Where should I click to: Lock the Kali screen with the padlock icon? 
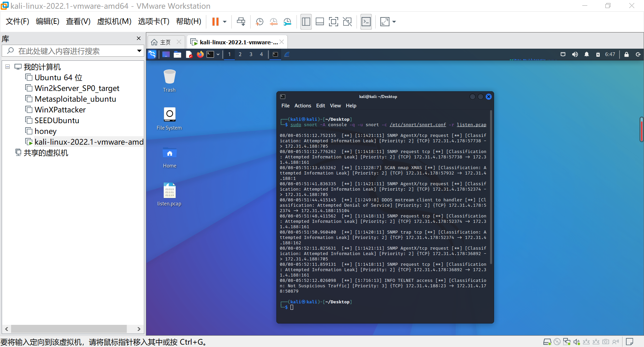(627, 54)
